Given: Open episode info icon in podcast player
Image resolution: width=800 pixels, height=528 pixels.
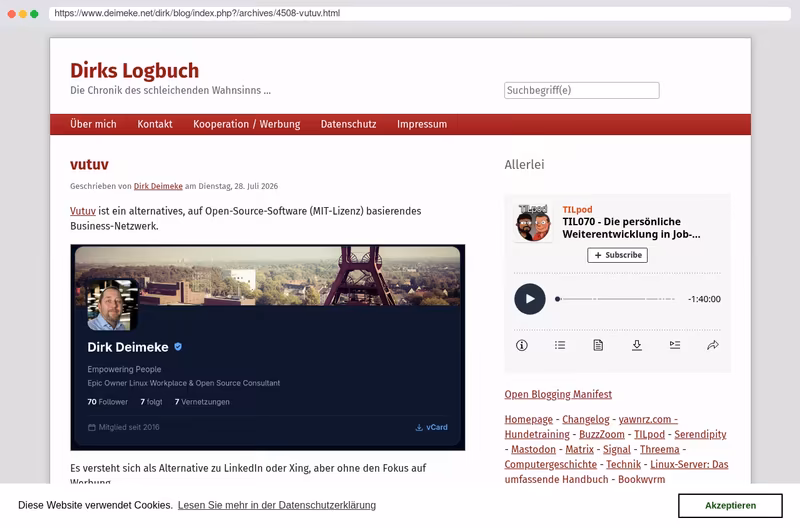Looking at the screenshot, I should click(521, 345).
